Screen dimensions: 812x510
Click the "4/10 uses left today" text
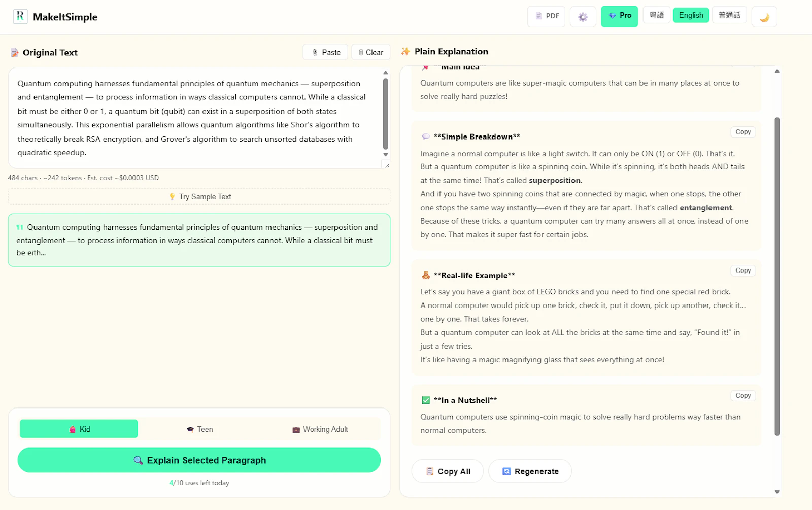[199, 483]
